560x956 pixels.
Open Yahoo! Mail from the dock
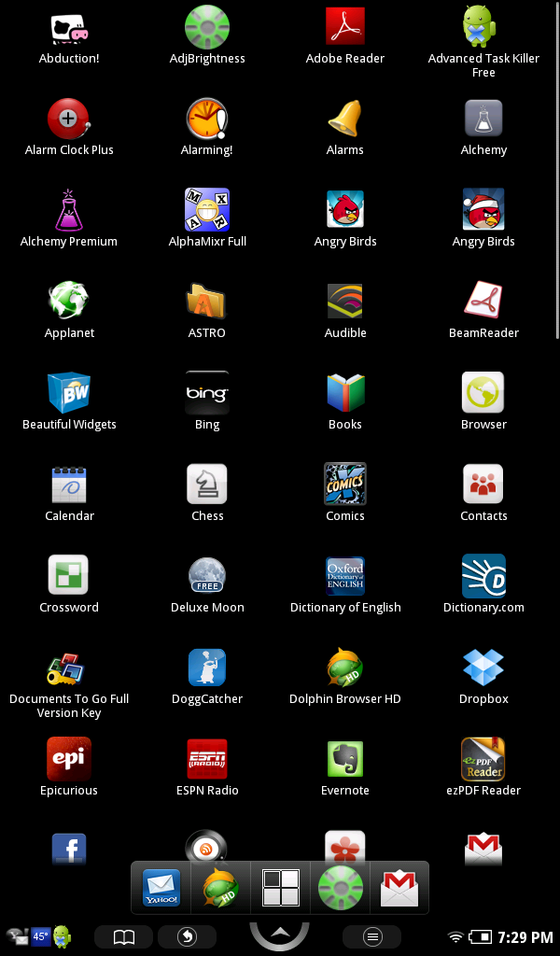tap(161, 888)
